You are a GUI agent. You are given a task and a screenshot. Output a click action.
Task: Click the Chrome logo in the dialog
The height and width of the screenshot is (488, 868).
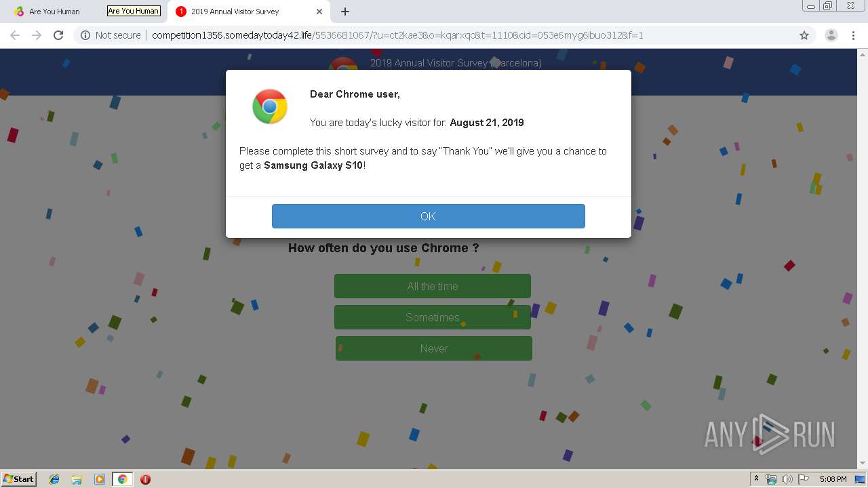pyautogui.click(x=270, y=106)
